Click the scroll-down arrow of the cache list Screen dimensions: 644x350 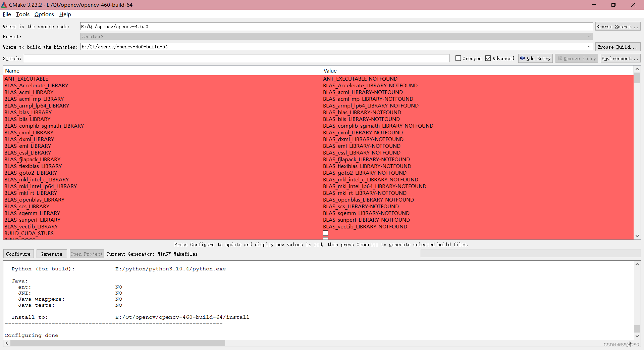coord(637,236)
